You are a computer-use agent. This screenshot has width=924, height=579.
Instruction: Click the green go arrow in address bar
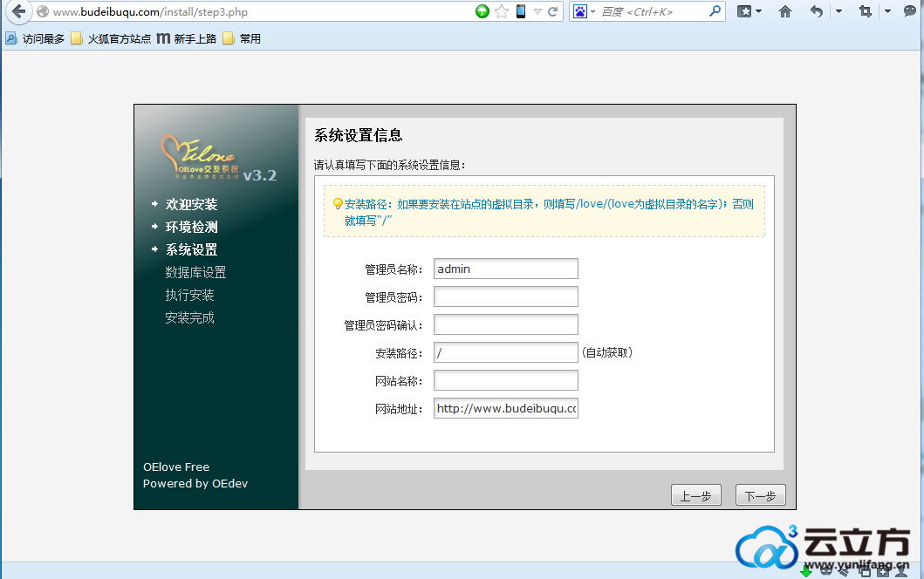click(482, 11)
